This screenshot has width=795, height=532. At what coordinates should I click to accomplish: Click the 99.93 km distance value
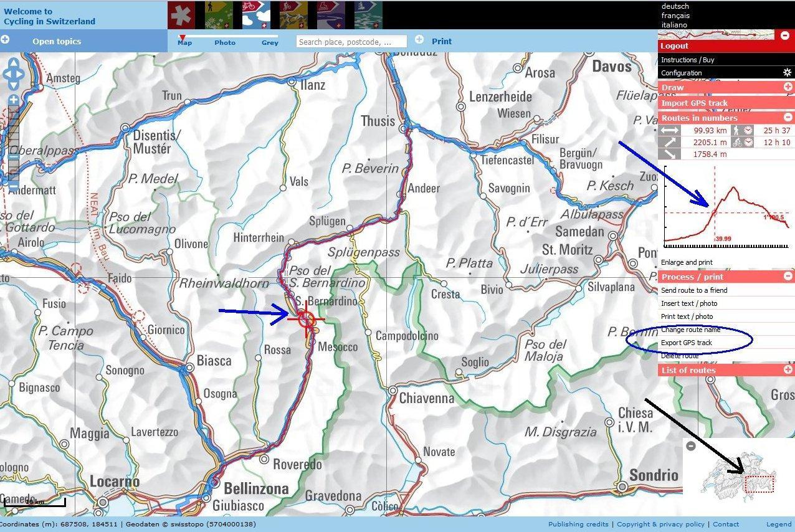click(x=710, y=131)
